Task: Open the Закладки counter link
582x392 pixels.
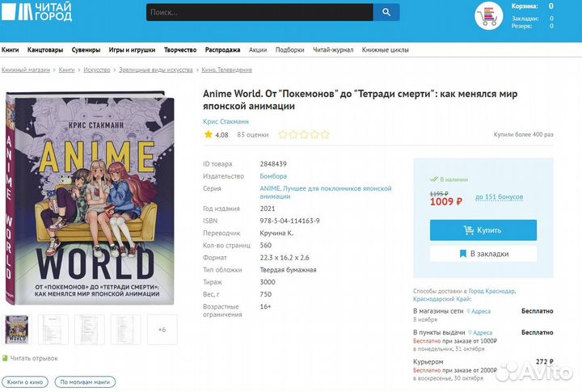Action: (525, 19)
